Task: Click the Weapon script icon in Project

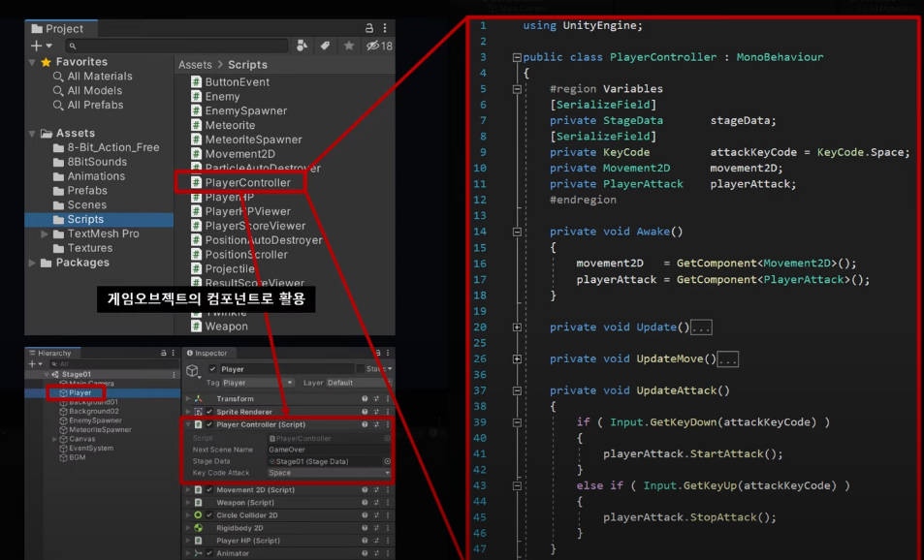Action: 196,327
